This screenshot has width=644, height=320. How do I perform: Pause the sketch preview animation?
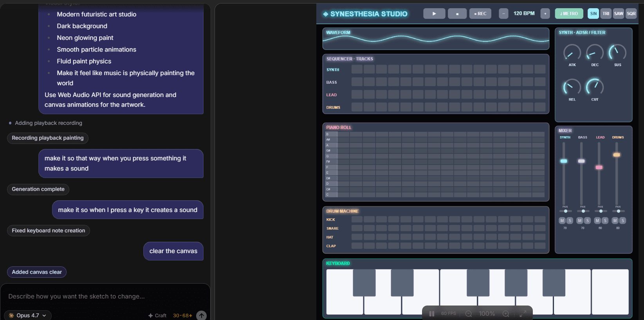(432, 314)
